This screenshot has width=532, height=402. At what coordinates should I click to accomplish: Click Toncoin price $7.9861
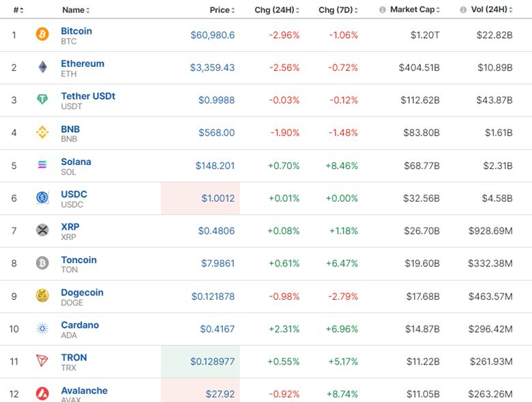[218, 264]
